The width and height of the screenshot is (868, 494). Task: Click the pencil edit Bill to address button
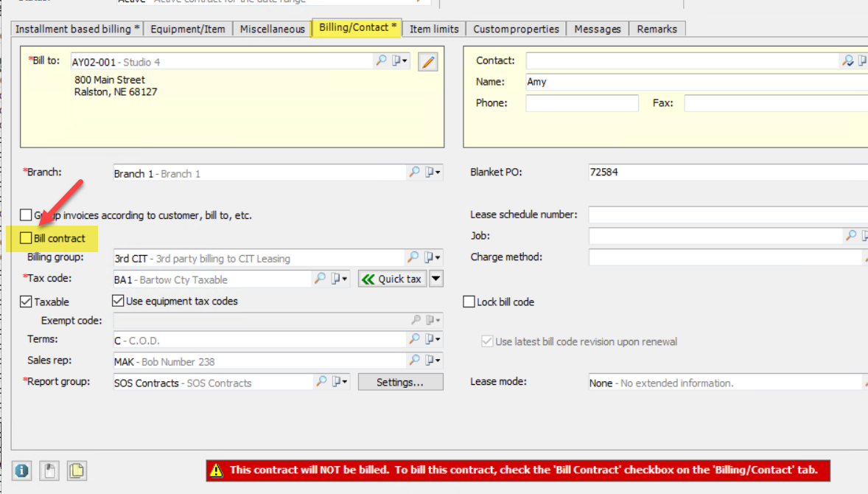click(428, 61)
